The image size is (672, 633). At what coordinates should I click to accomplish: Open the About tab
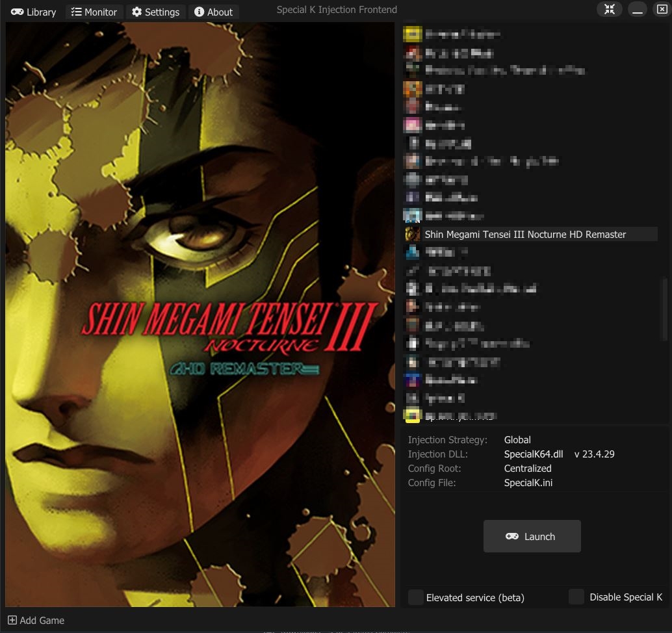coord(213,12)
